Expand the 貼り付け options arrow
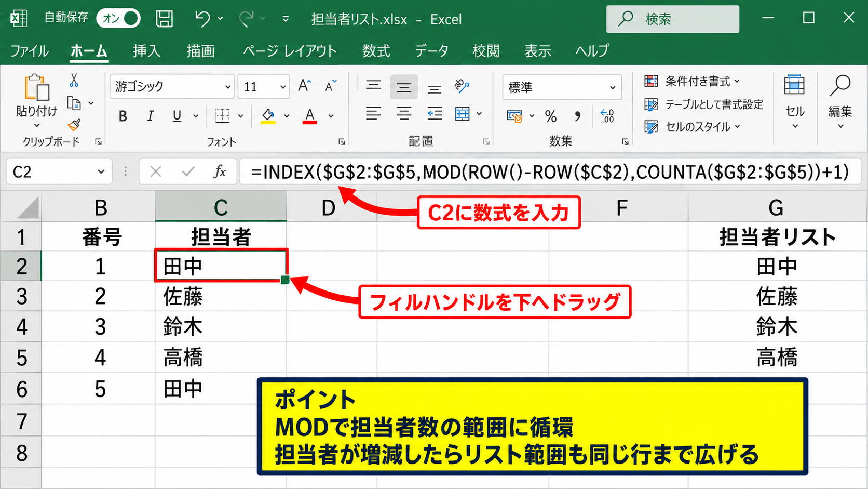Image resolution: width=868 pixels, height=489 pixels. (x=36, y=125)
